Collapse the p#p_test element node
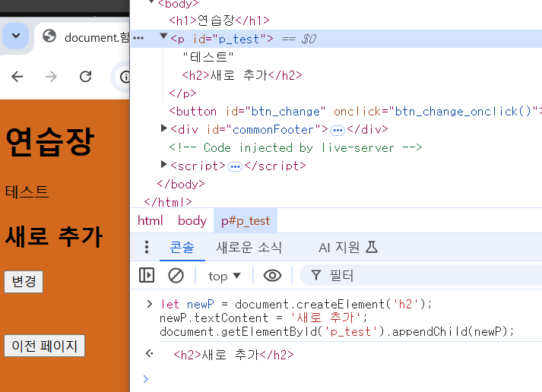Image resolution: width=542 pixels, height=392 pixels. click(x=163, y=36)
